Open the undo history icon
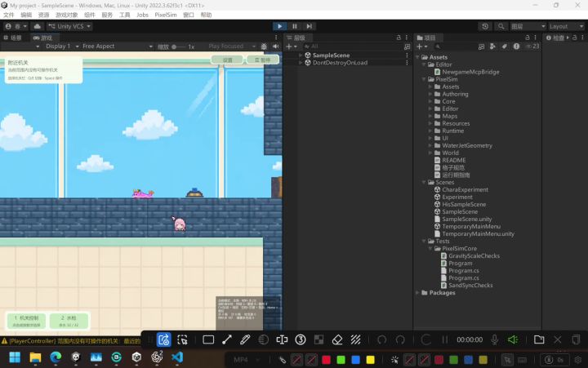 click(485, 26)
